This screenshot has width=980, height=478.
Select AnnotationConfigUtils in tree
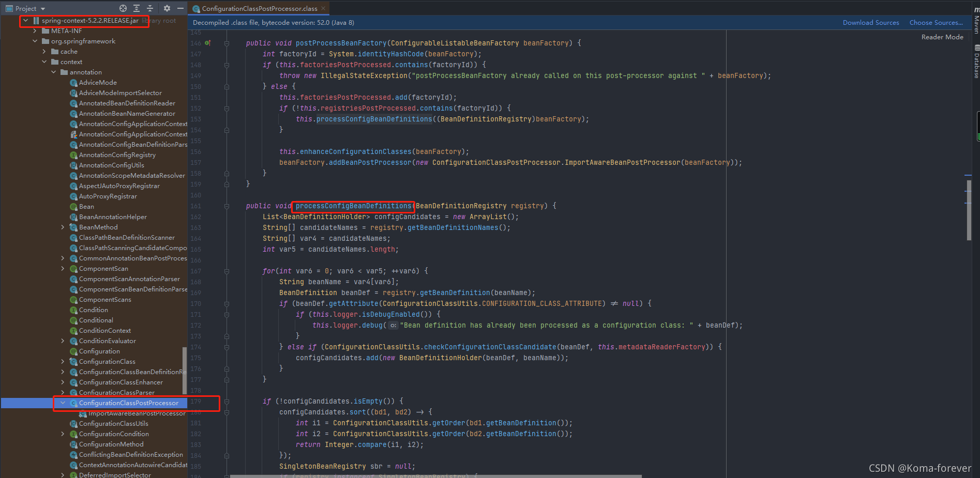[x=111, y=165]
